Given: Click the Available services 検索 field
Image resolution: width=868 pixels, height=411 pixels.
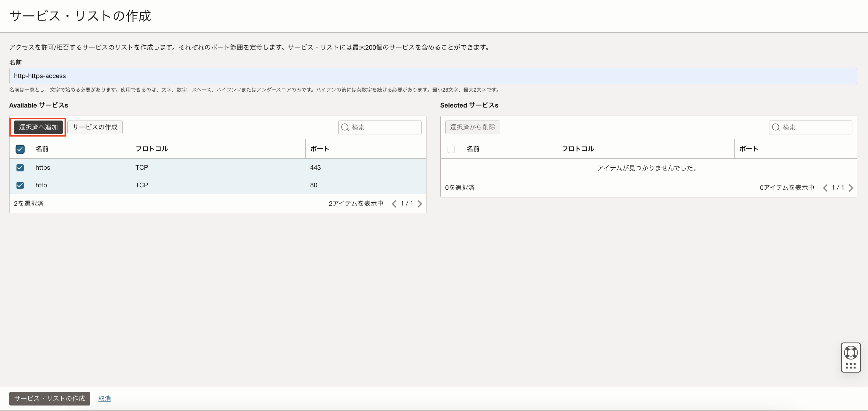Looking at the screenshot, I should click(x=384, y=127).
